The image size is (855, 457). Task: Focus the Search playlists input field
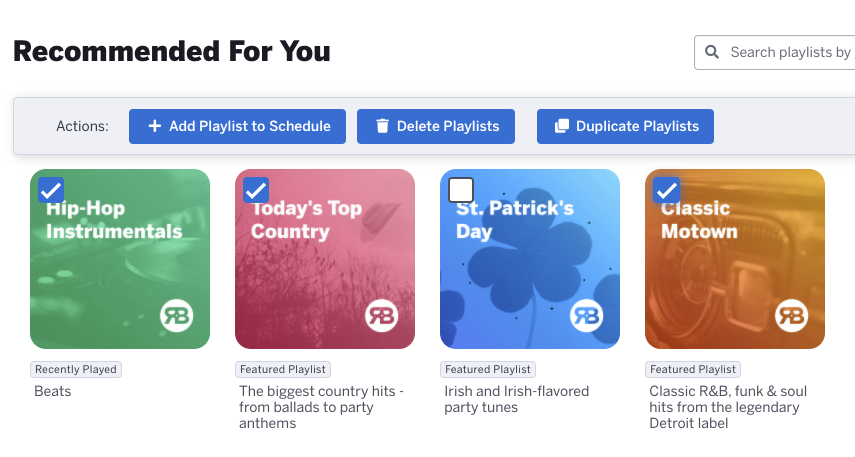(x=774, y=52)
